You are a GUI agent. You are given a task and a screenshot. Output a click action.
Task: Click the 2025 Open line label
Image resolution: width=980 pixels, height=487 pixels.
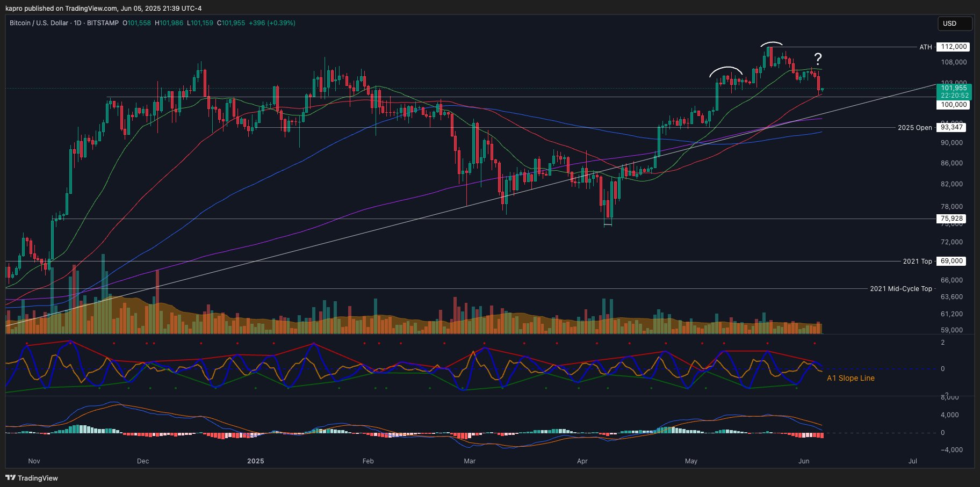[x=914, y=128]
